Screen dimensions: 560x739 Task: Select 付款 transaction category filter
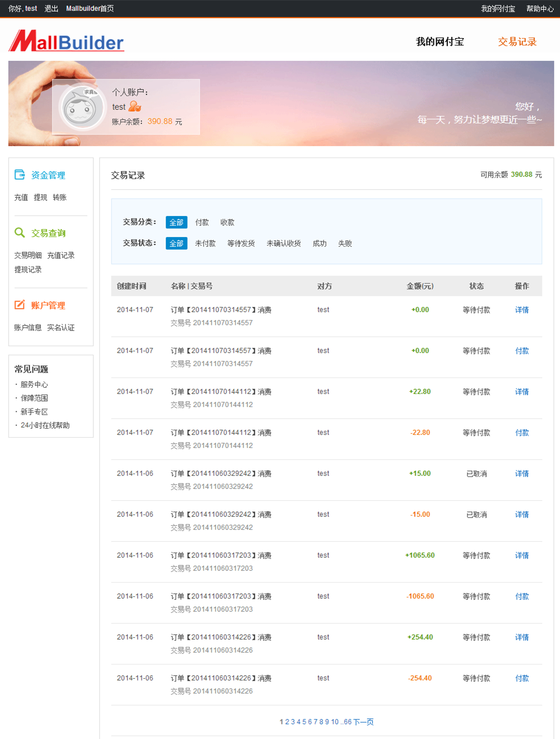point(202,222)
